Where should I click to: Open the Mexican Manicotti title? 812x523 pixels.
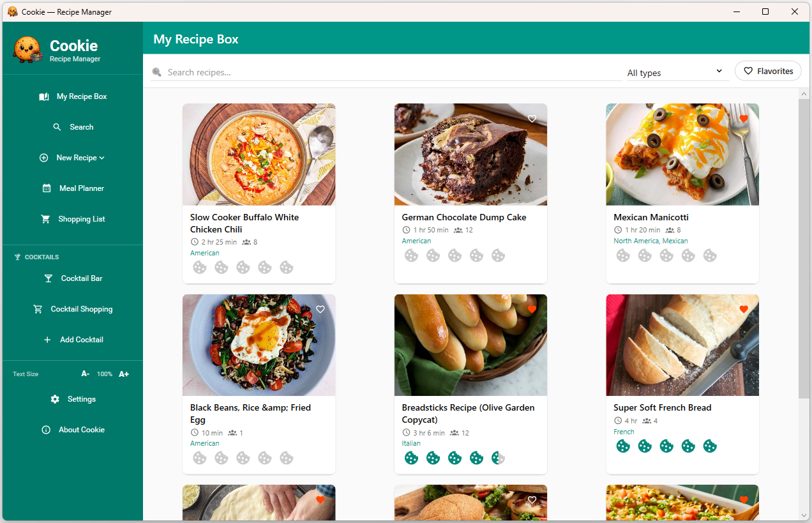coord(650,217)
